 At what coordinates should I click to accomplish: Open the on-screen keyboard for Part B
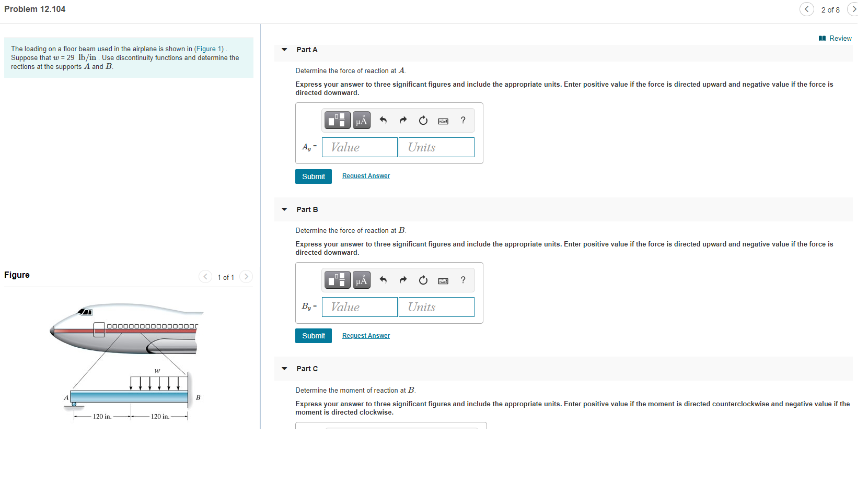click(x=443, y=280)
